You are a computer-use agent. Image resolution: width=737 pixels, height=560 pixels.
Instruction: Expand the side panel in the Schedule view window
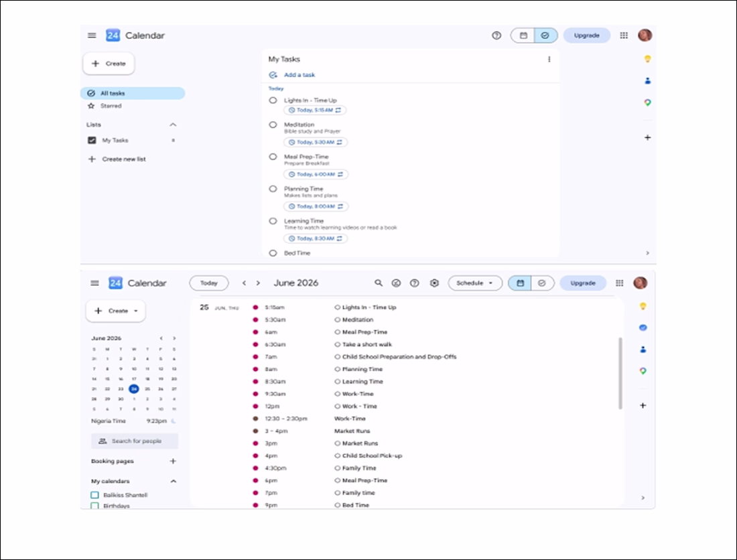(643, 498)
